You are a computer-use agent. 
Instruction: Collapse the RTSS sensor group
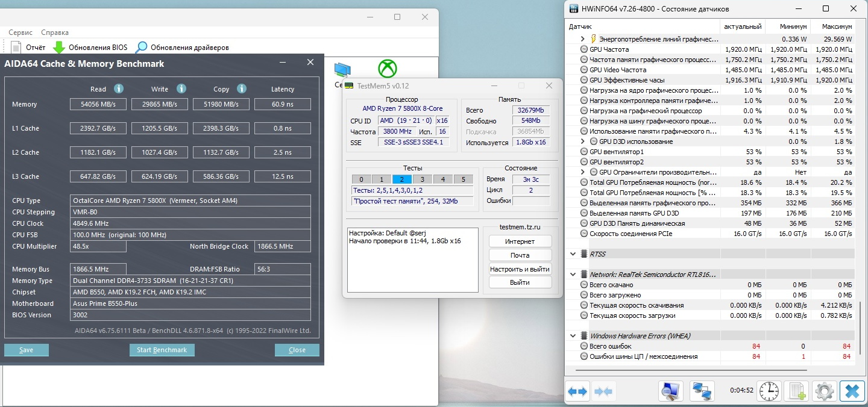tap(573, 254)
